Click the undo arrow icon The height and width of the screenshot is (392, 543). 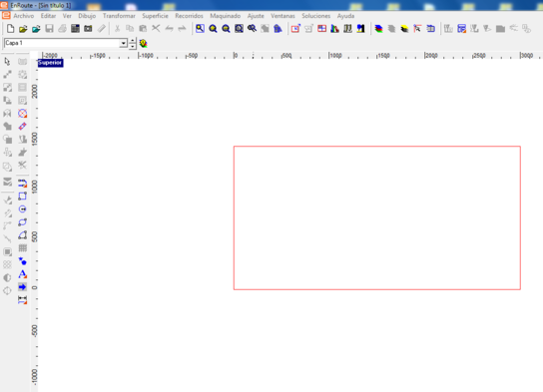[x=169, y=29]
